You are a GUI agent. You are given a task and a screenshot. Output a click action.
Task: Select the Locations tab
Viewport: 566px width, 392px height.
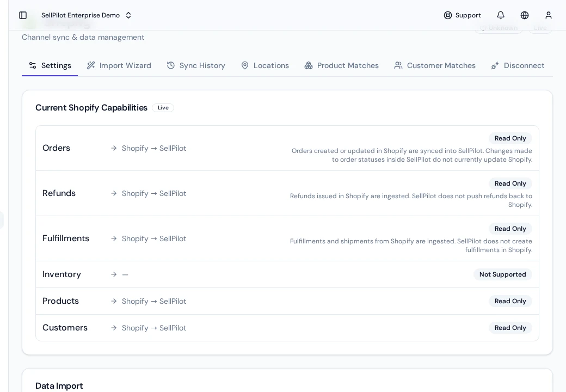pos(265,65)
